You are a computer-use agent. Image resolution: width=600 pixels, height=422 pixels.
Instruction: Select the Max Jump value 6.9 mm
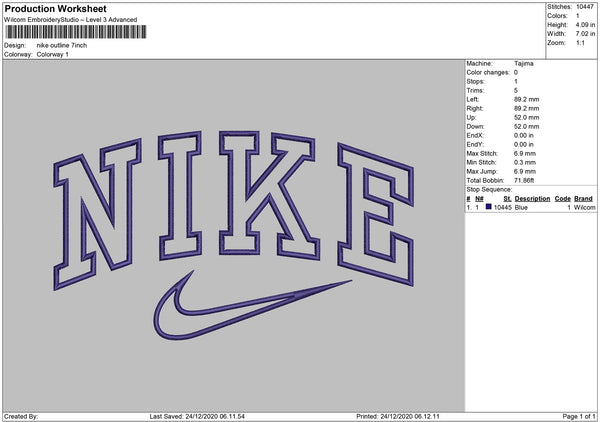coord(525,171)
